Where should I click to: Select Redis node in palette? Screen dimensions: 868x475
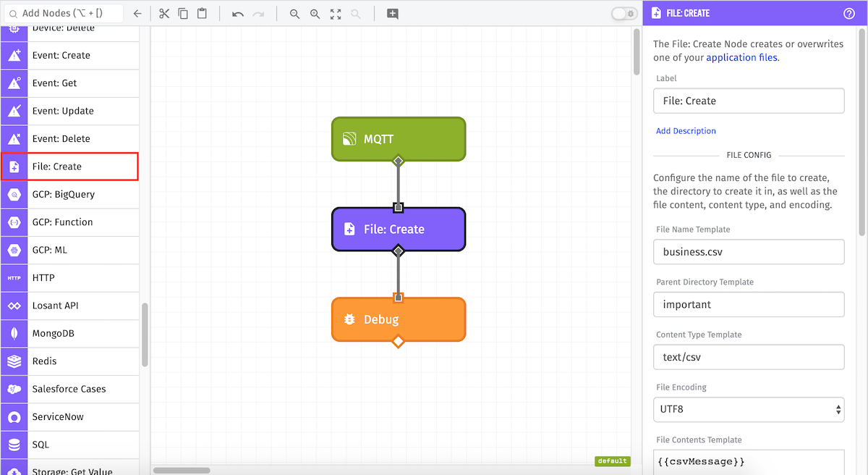[x=69, y=361]
